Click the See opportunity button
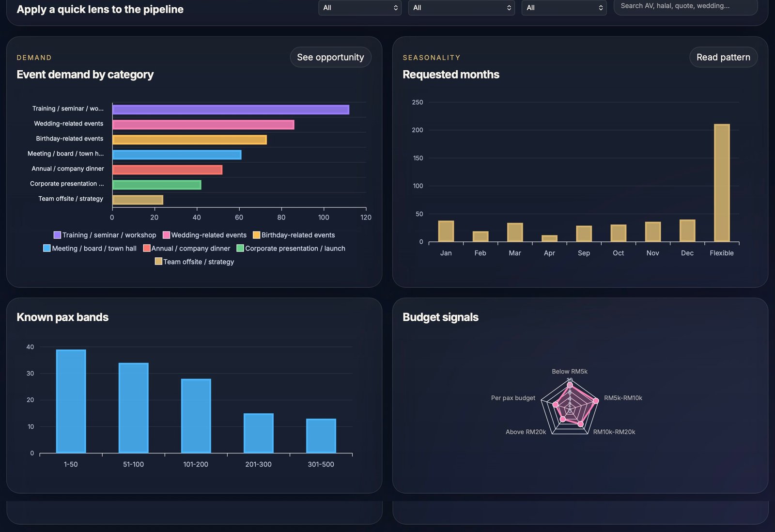The image size is (775, 532). (330, 57)
